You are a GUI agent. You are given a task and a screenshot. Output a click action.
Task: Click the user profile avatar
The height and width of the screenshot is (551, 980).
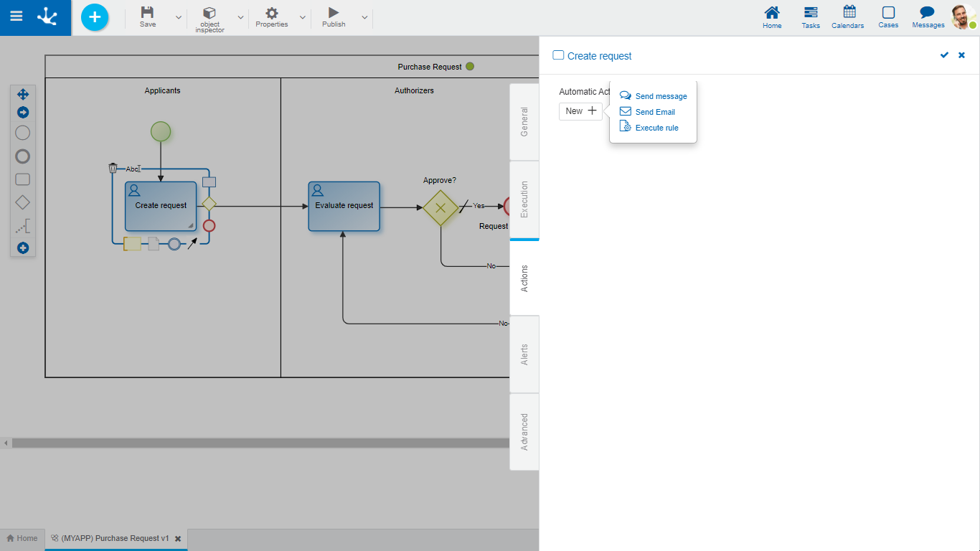(x=963, y=17)
